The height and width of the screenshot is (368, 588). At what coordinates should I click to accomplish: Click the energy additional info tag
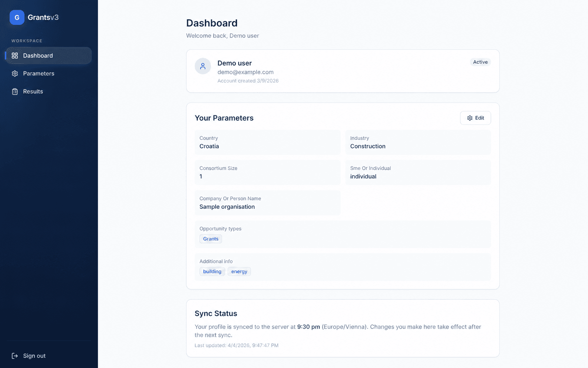239,272
